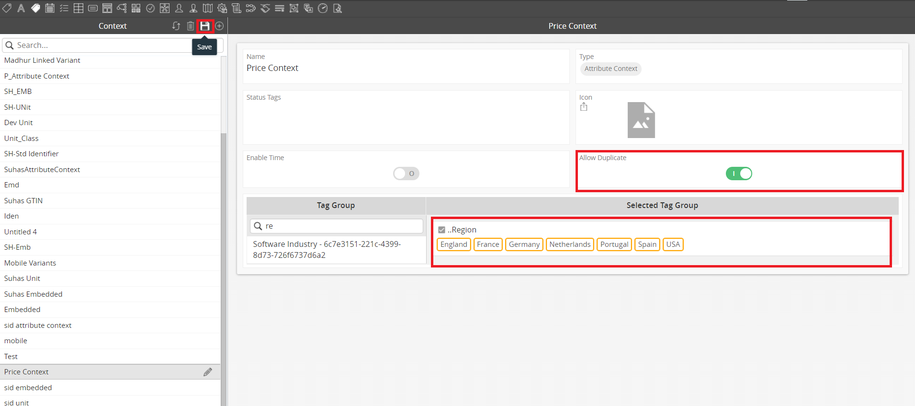This screenshot has height=406, width=915.
Task: Open the single user icon
Action: pyautogui.click(x=179, y=8)
